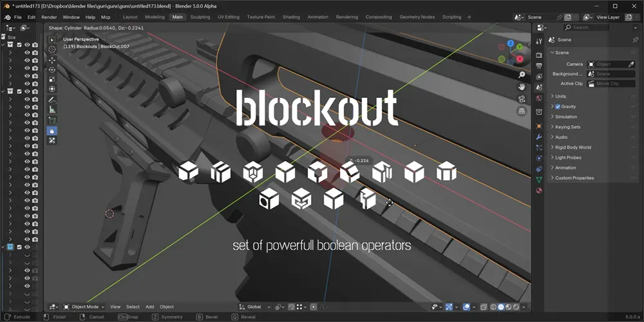Switch to the Modeling workspace tab

pyautogui.click(x=155, y=17)
